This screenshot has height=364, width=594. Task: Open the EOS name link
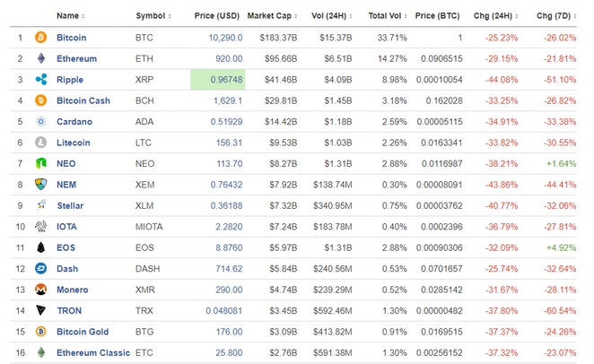(66, 247)
